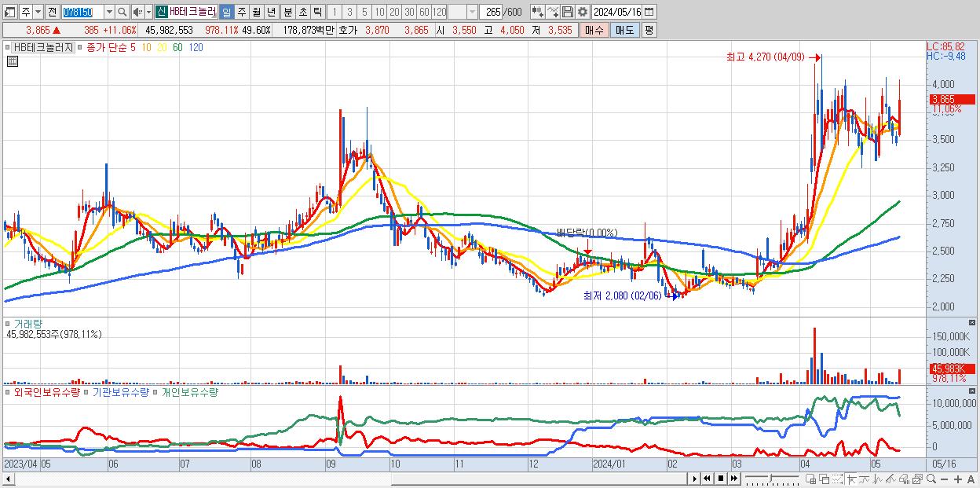Click the speaker sound icon in toolbar

(137, 12)
